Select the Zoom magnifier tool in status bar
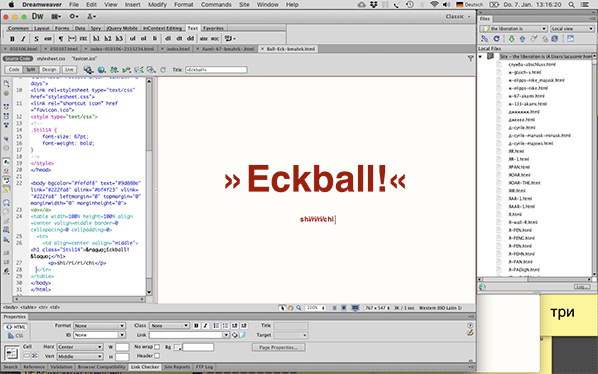The image size is (598, 374). [299, 308]
